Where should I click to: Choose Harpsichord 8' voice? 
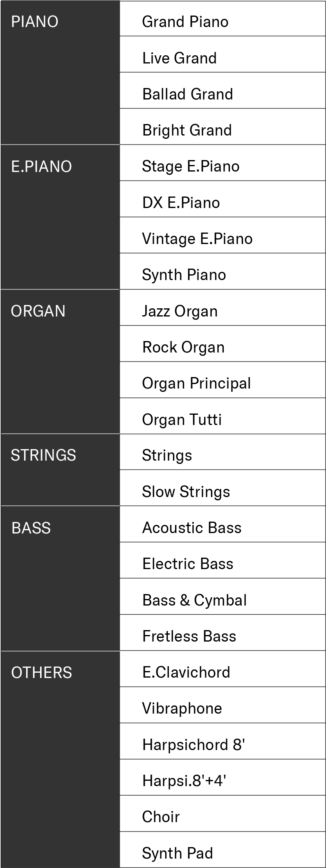tap(193, 744)
